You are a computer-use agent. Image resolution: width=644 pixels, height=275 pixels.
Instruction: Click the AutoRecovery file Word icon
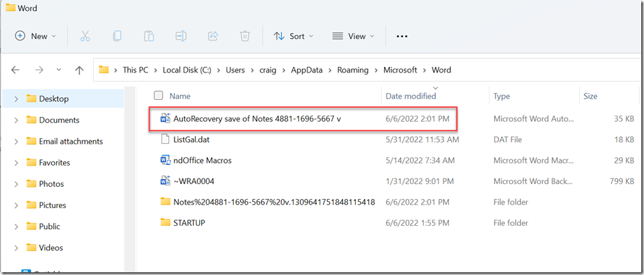click(x=165, y=118)
